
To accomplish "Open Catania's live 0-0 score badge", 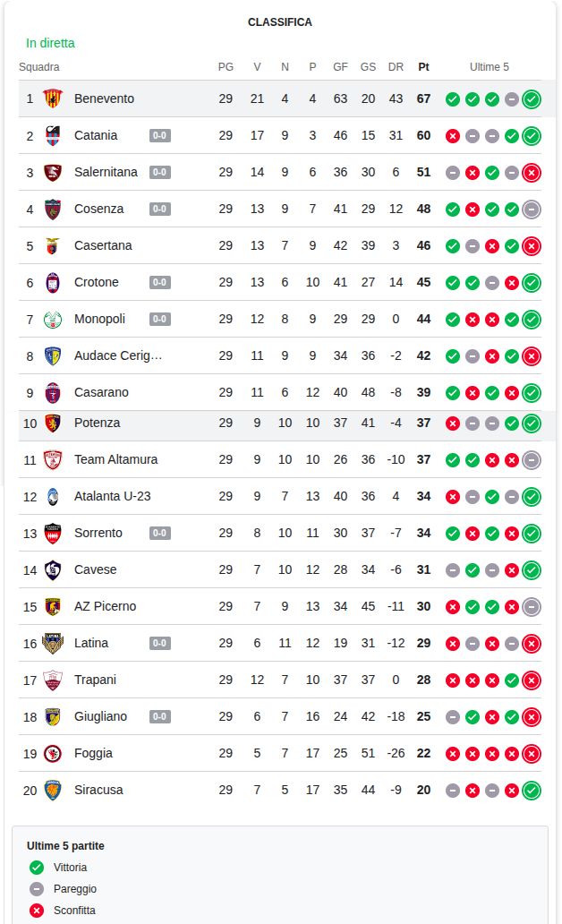I will pos(160,136).
